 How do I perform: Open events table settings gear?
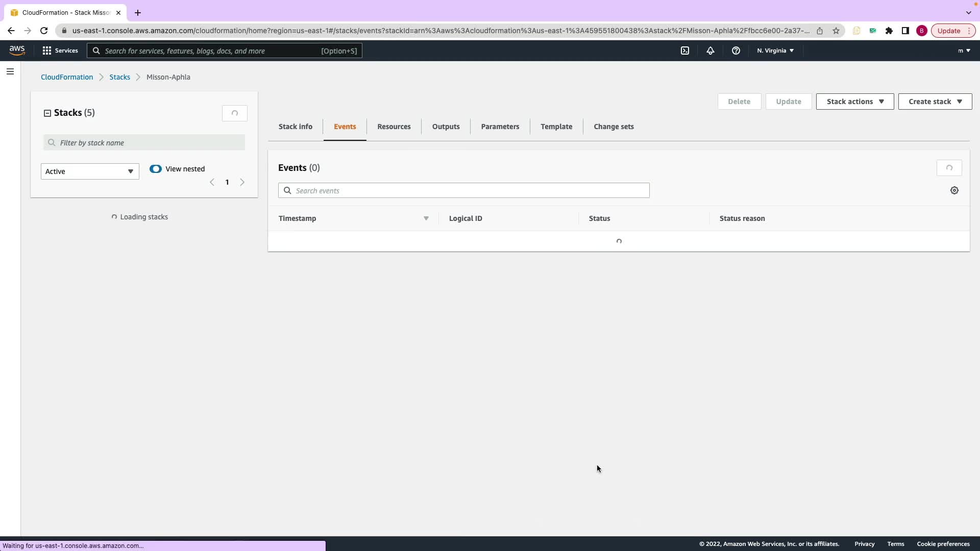point(954,190)
